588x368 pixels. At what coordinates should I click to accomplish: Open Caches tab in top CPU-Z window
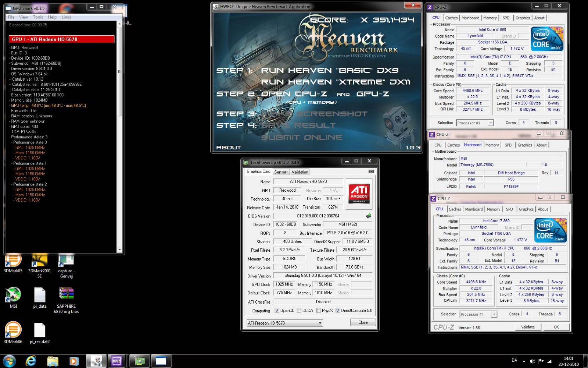point(451,18)
